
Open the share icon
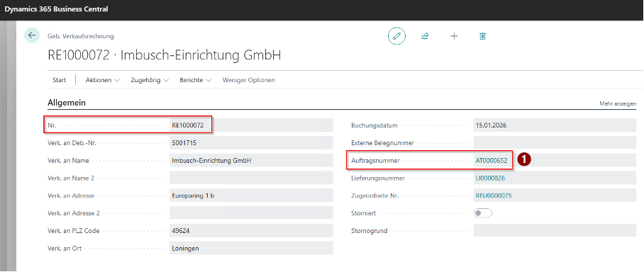click(x=425, y=36)
